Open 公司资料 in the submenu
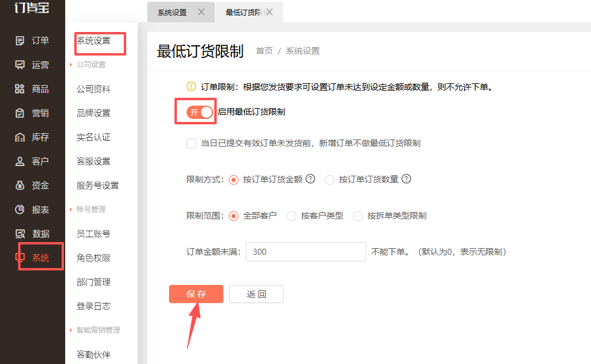 pos(94,89)
